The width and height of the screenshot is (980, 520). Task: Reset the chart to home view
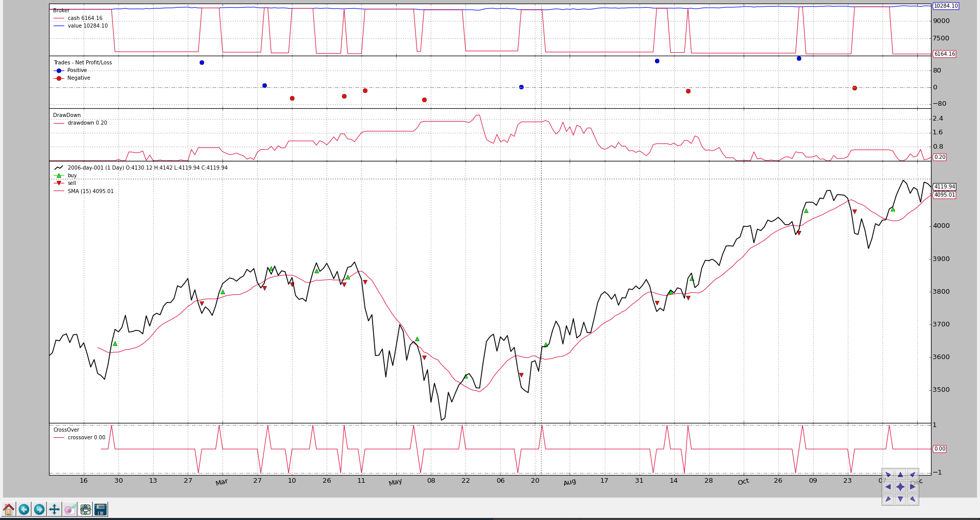9,509
